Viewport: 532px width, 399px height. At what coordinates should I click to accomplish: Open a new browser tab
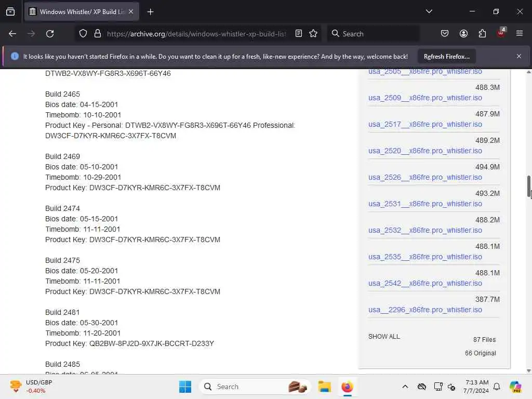pos(150,12)
